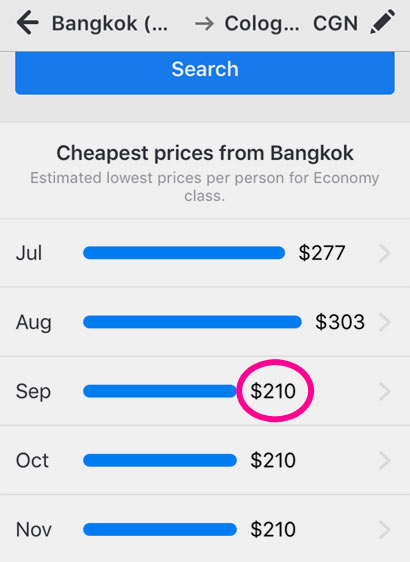
Task: Select the Oct month row label
Action: tap(32, 460)
